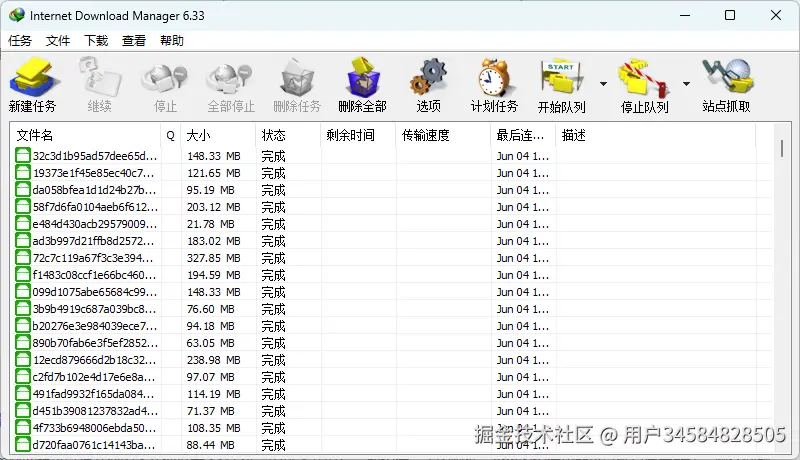Select file icon of f1483c08ccf1e66bc460...
800x460 pixels.
22,274
